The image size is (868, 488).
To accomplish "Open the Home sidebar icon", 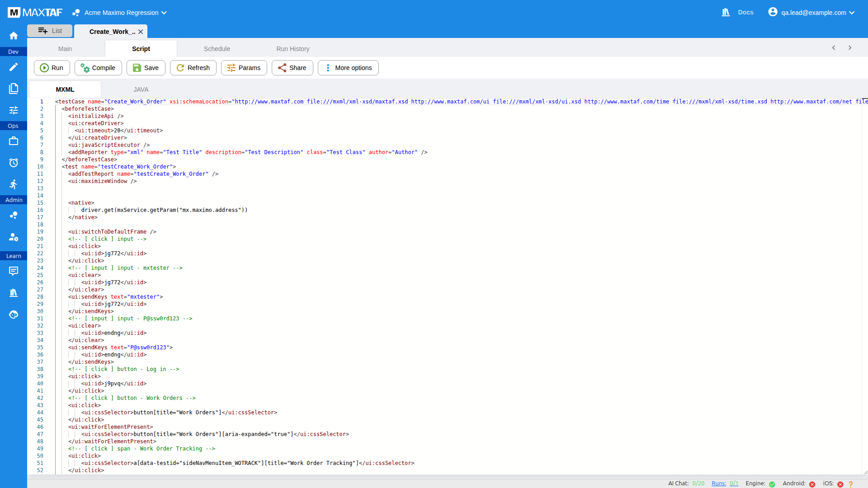I will click(x=14, y=36).
